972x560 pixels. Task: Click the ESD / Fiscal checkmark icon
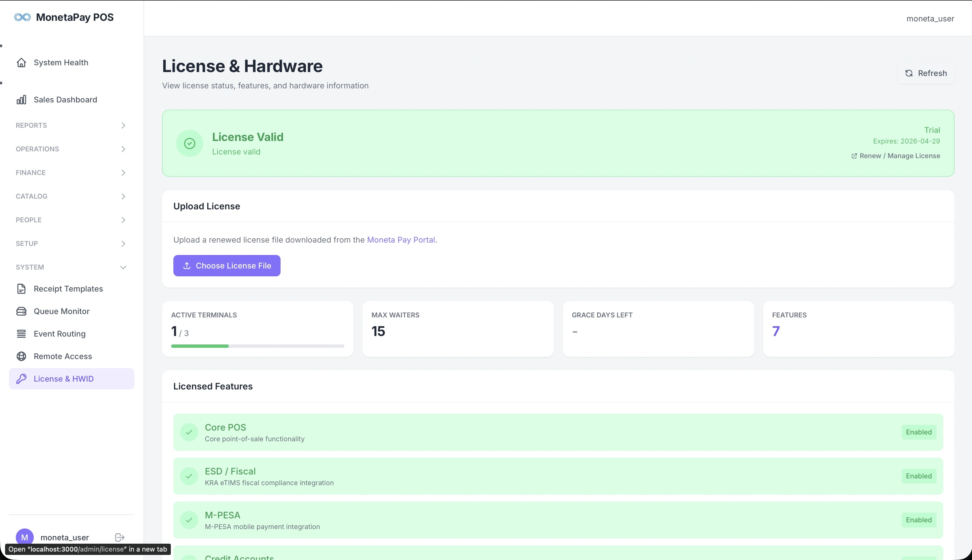pyautogui.click(x=189, y=476)
